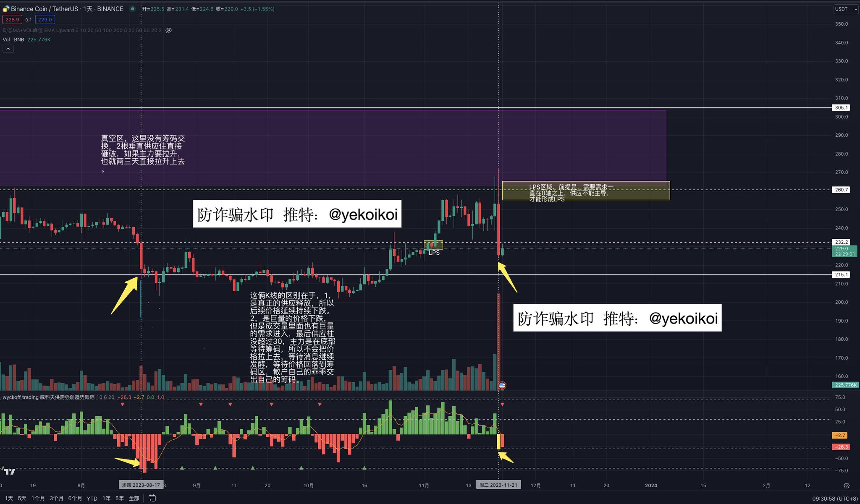The width and height of the screenshot is (860, 504).
Task: Click the 350.0 price scale tick
Action: click(842, 24)
